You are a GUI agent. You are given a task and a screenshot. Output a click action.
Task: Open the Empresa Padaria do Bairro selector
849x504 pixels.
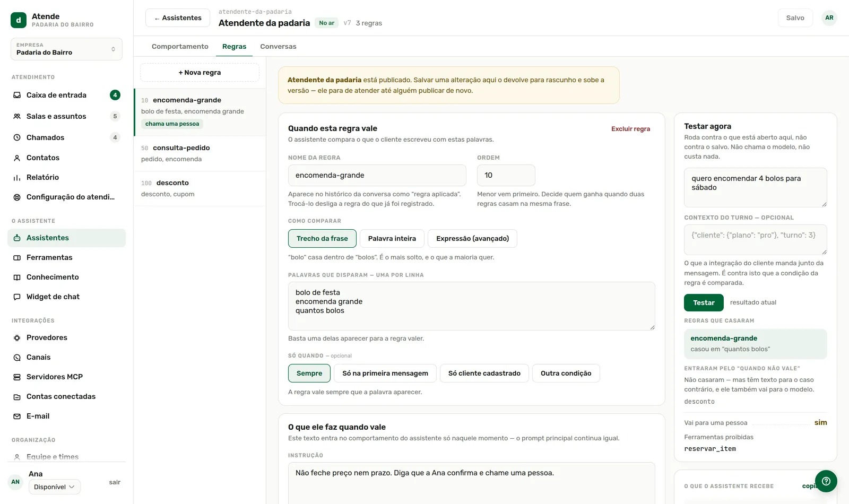point(66,49)
